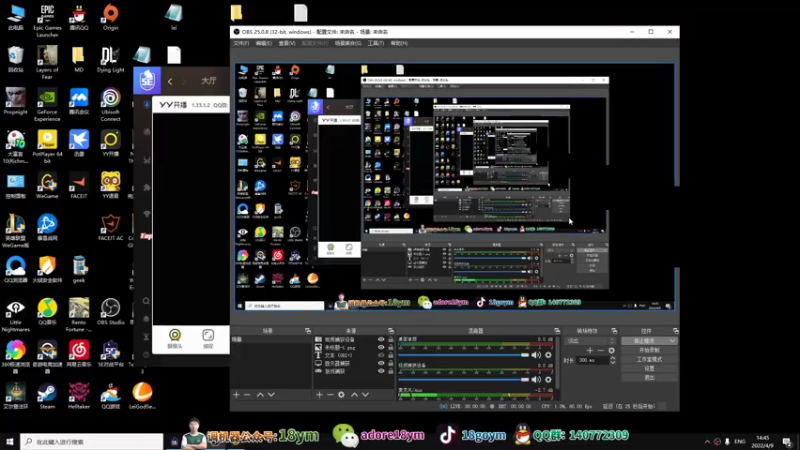Open settings gear for desktop audio mixer

548,355
